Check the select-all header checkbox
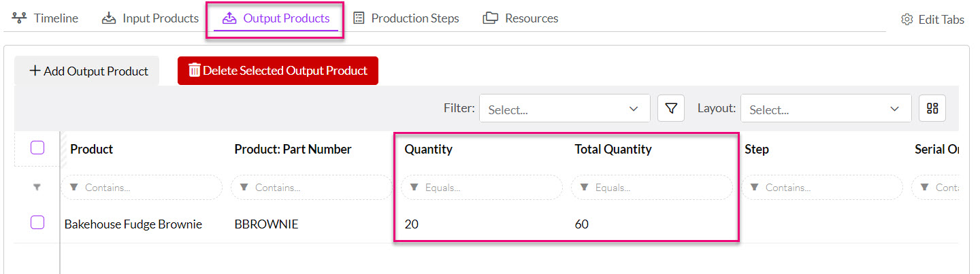 (37, 148)
